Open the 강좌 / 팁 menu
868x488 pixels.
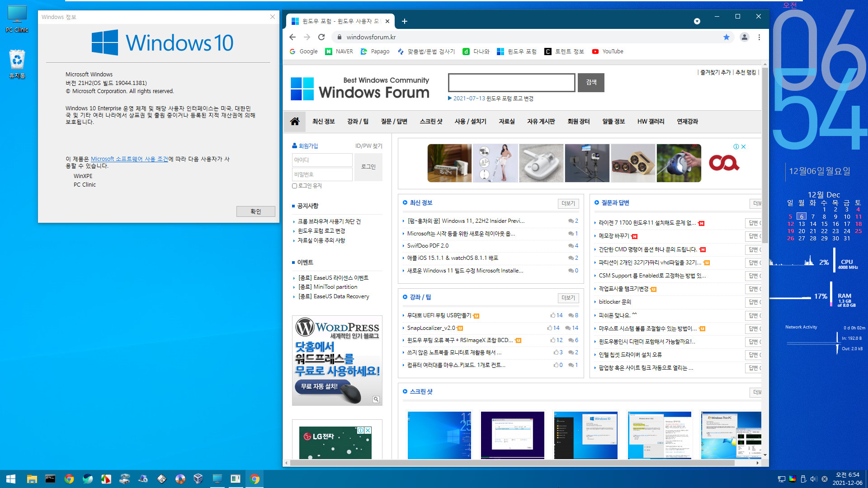coord(358,121)
